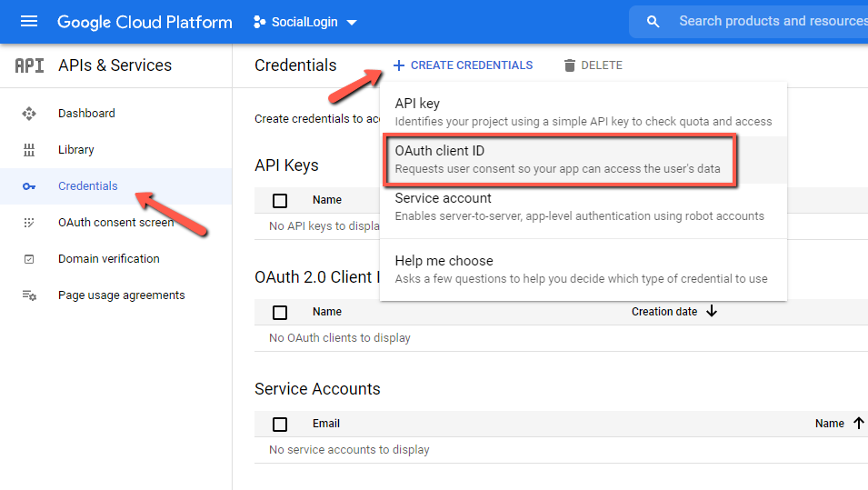The image size is (868, 490).
Task: Click the OAuth consent screen icon
Action: coord(29,223)
